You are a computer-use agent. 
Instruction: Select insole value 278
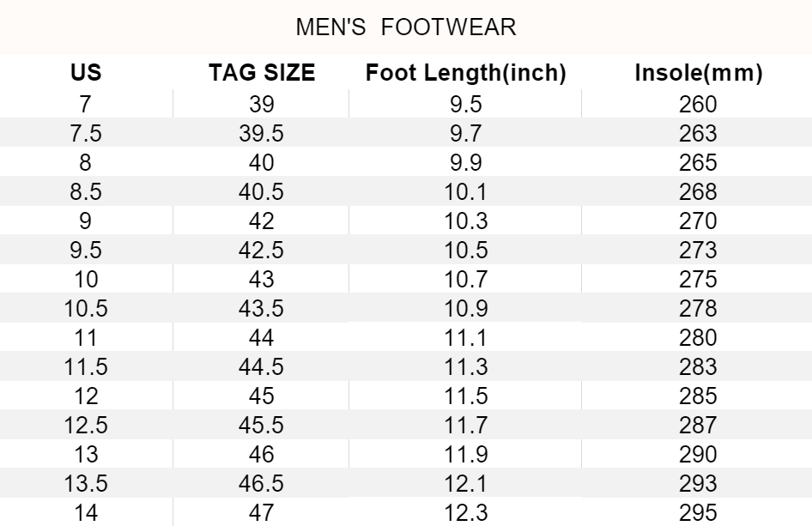click(698, 308)
